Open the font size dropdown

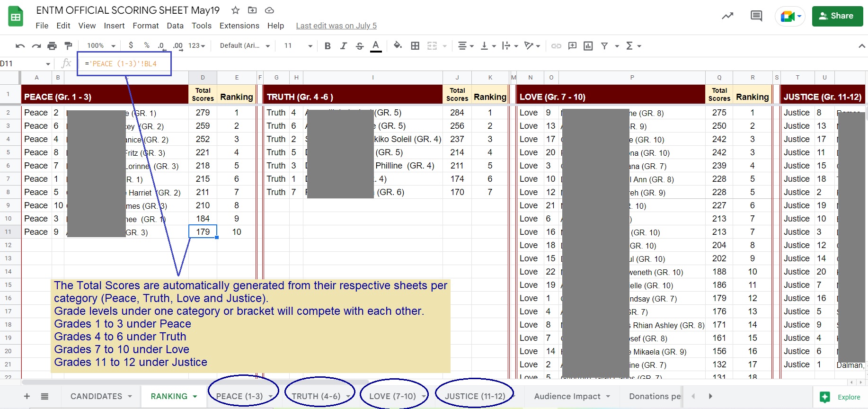click(x=298, y=45)
